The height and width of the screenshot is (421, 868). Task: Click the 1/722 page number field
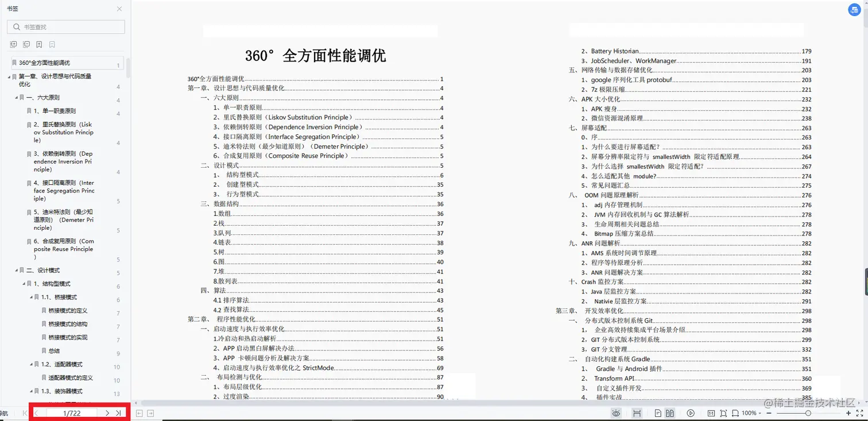[72, 413]
